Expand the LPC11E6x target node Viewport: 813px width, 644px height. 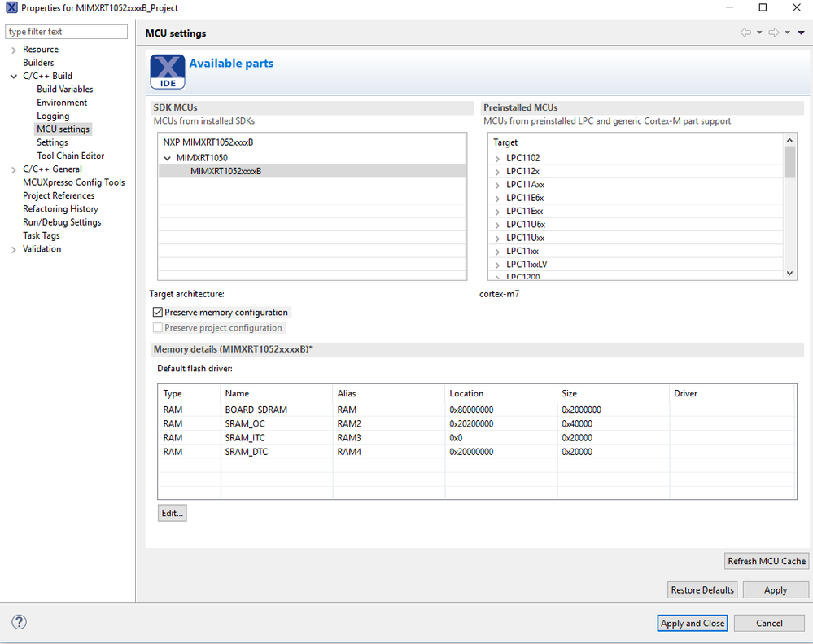[497, 199]
